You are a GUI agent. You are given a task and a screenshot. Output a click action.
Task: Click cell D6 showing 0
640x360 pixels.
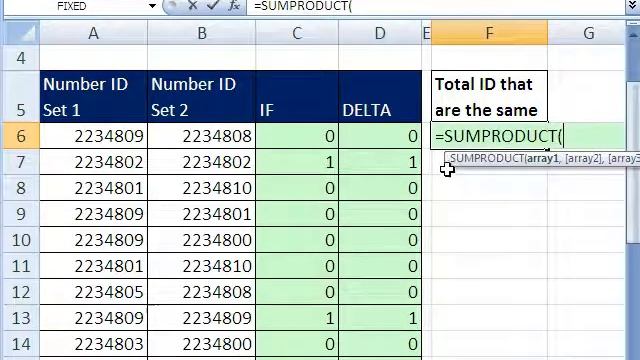(380, 136)
